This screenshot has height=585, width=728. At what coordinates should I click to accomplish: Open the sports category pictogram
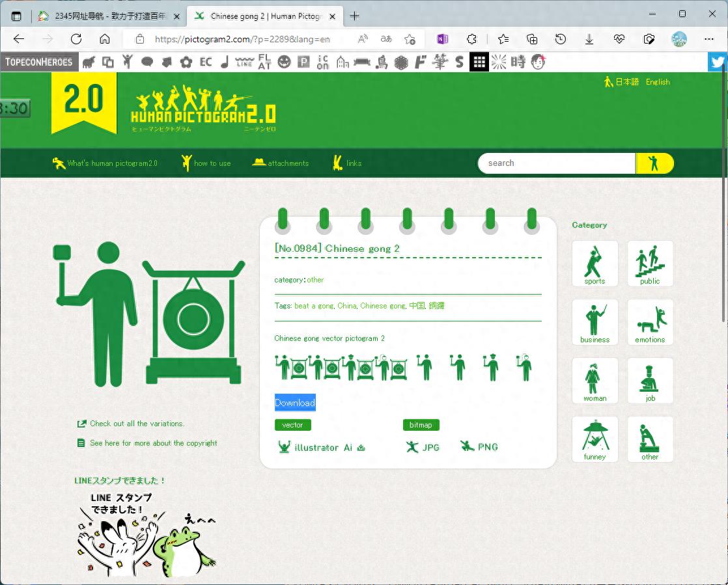coord(595,264)
